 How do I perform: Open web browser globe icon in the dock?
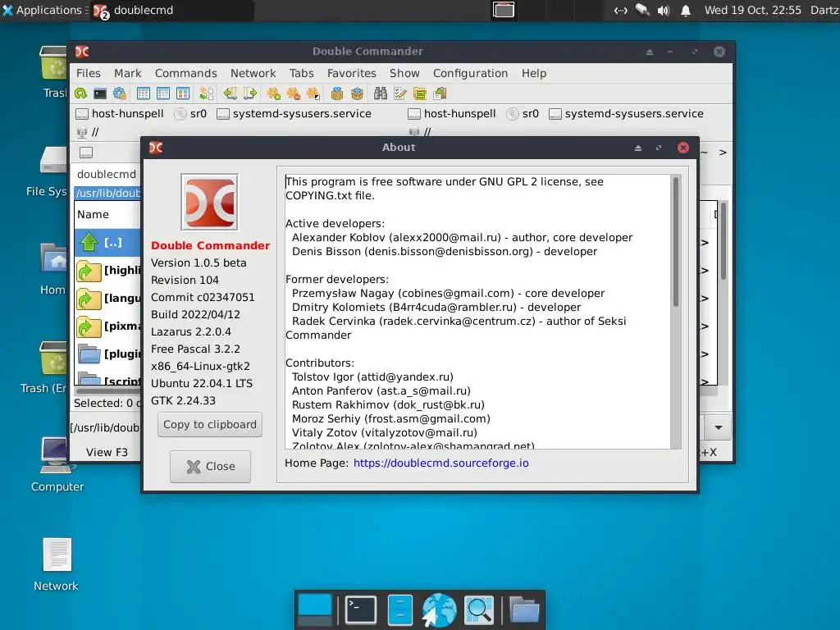click(439, 609)
